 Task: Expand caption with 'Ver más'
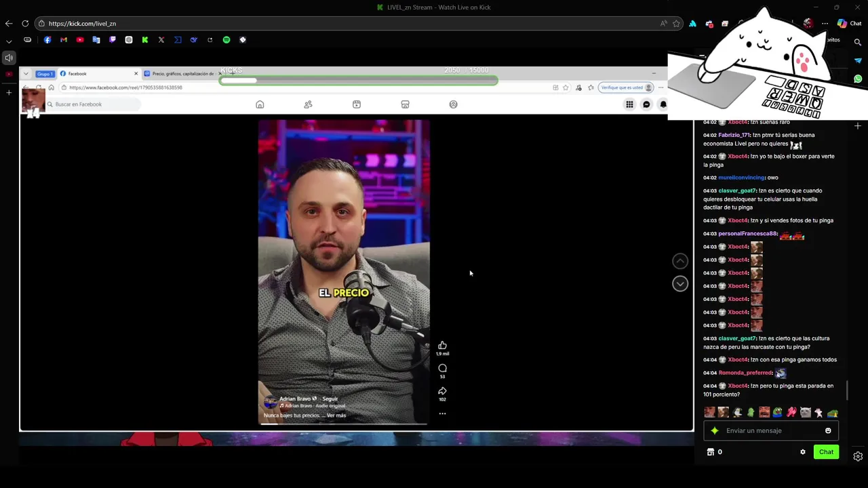(x=336, y=415)
